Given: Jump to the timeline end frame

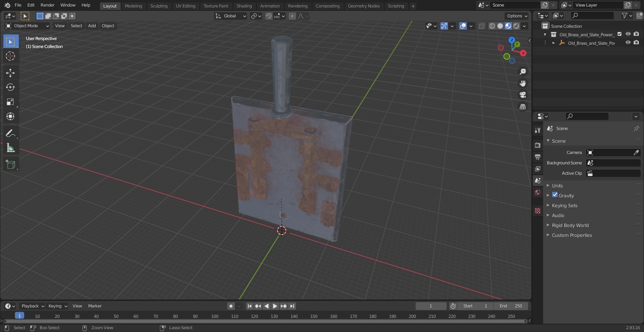Looking at the screenshot, I should pos(292,306).
